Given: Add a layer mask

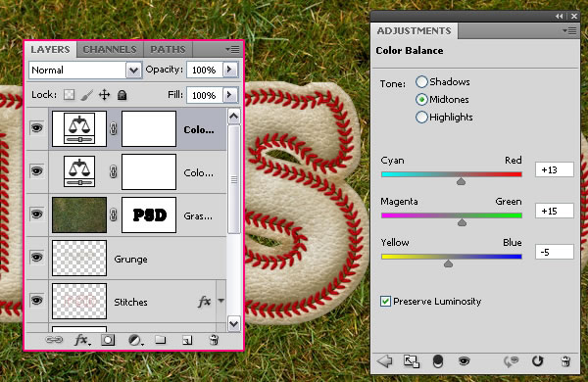Looking at the screenshot, I should (x=108, y=340).
